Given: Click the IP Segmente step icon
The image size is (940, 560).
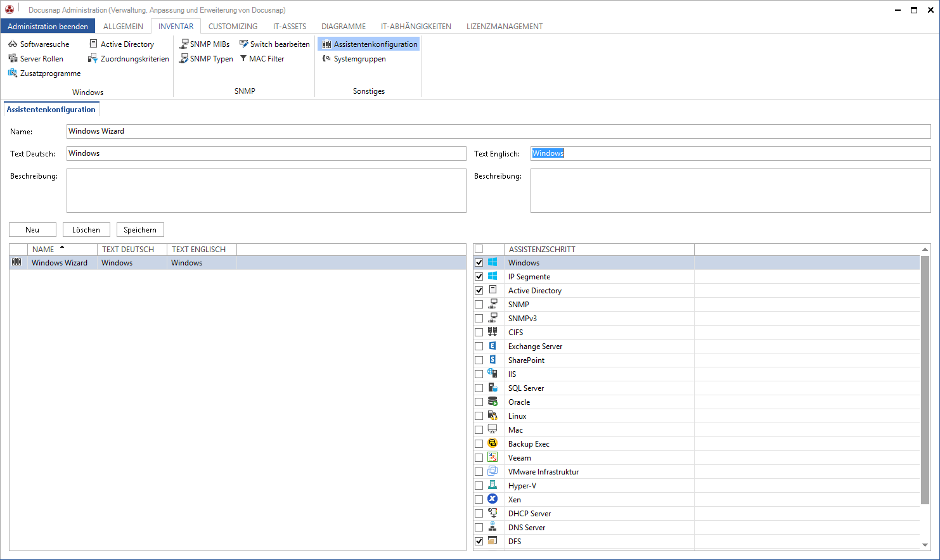Looking at the screenshot, I should (493, 276).
